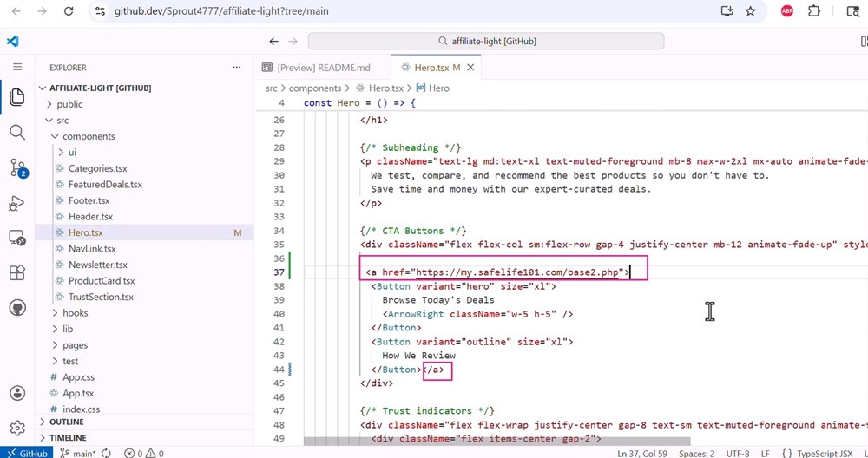
Task: Click the Hero symbol breadcrumb
Action: [x=433, y=88]
